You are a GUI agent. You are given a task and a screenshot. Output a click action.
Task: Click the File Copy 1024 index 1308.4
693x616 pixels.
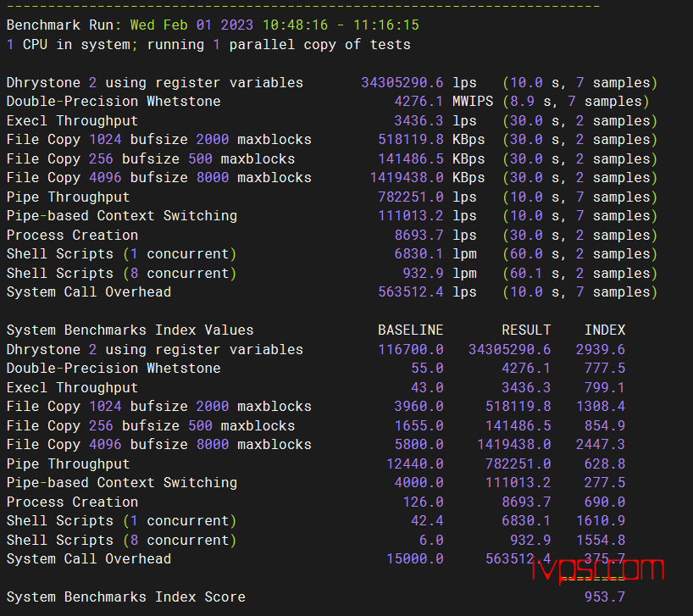600,406
